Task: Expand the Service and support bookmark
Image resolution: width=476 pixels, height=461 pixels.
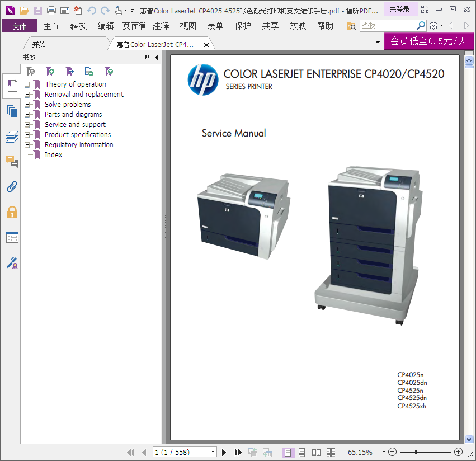Action: coord(27,125)
